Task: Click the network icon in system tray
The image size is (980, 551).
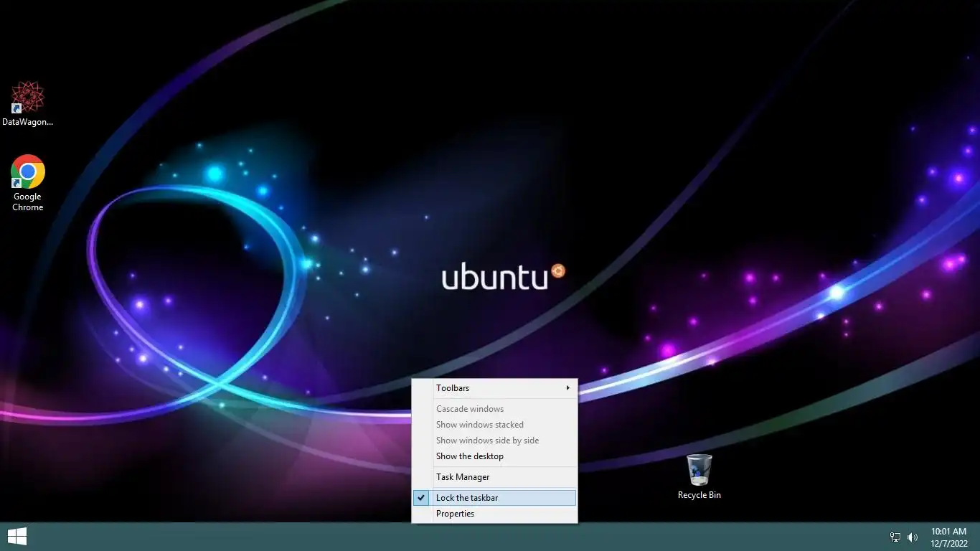Action: point(895,537)
